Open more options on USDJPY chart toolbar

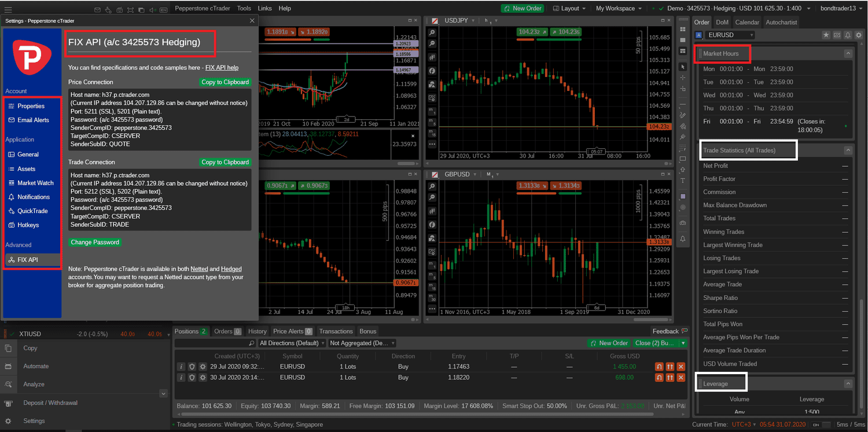pyautogui.click(x=432, y=144)
